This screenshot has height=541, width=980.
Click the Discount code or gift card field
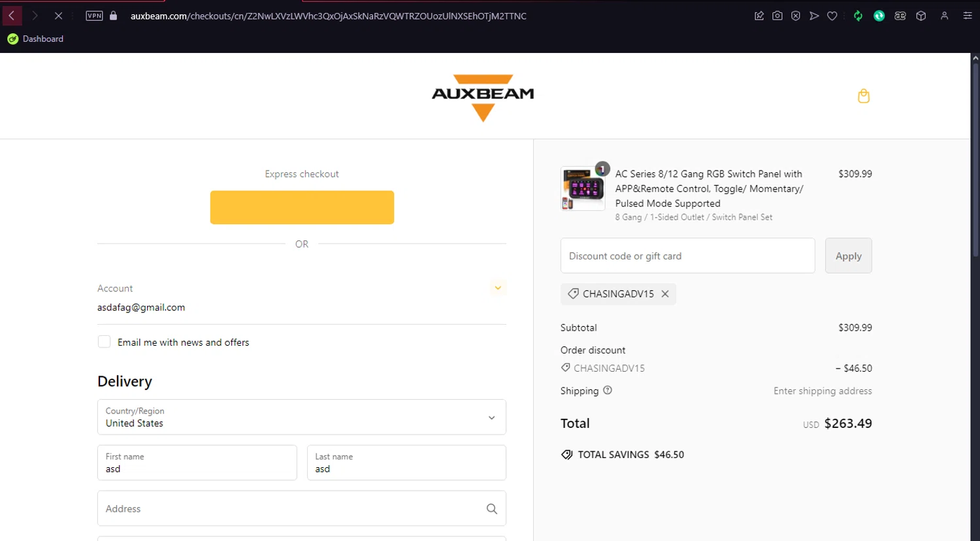688,255
